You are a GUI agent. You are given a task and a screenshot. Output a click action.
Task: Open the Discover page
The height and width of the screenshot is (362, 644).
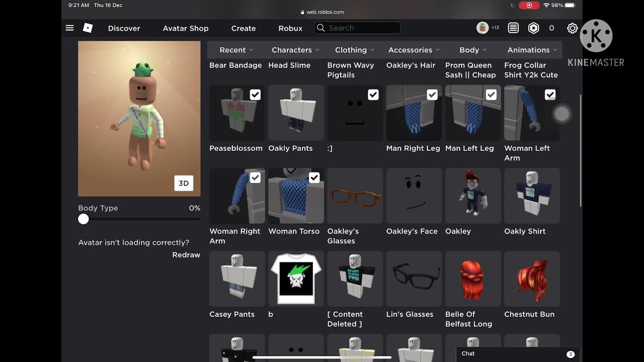(x=124, y=28)
